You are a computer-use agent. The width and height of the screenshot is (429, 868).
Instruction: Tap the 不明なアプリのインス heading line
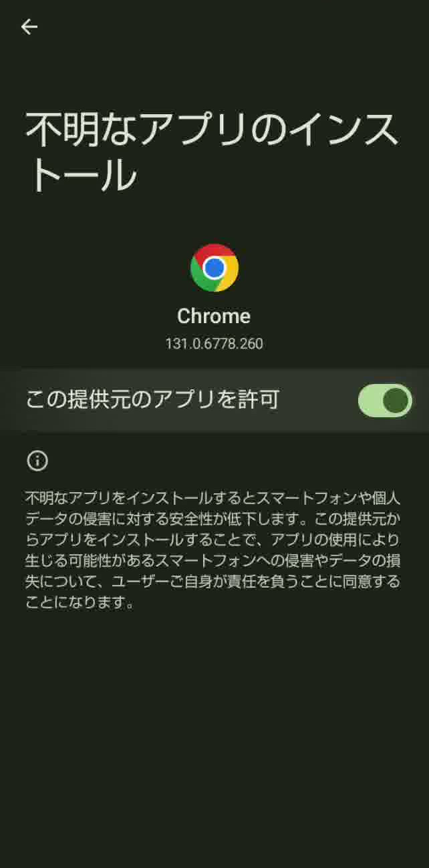(x=212, y=129)
